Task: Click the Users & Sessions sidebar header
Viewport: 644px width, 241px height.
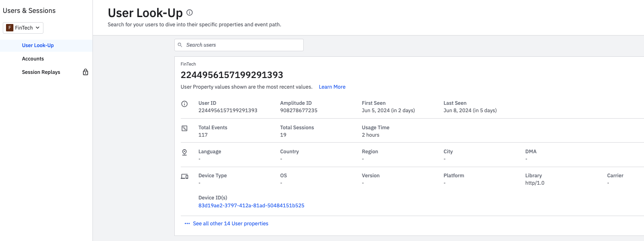Action: 29,11
